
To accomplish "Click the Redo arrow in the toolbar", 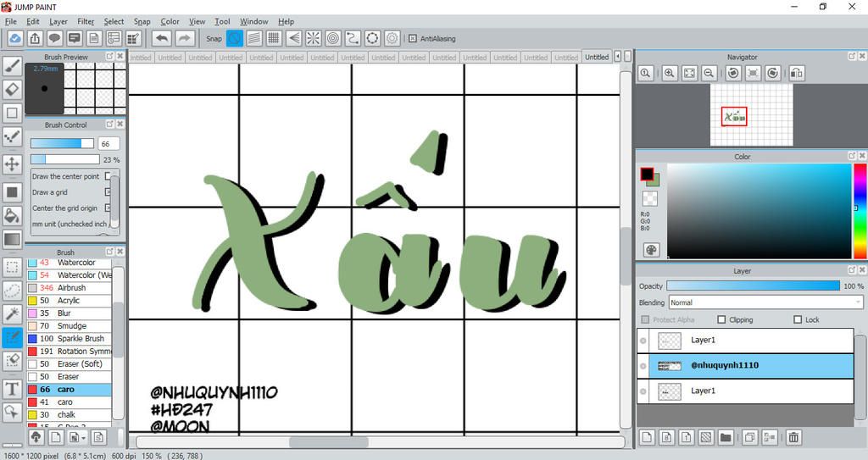I will click(185, 38).
